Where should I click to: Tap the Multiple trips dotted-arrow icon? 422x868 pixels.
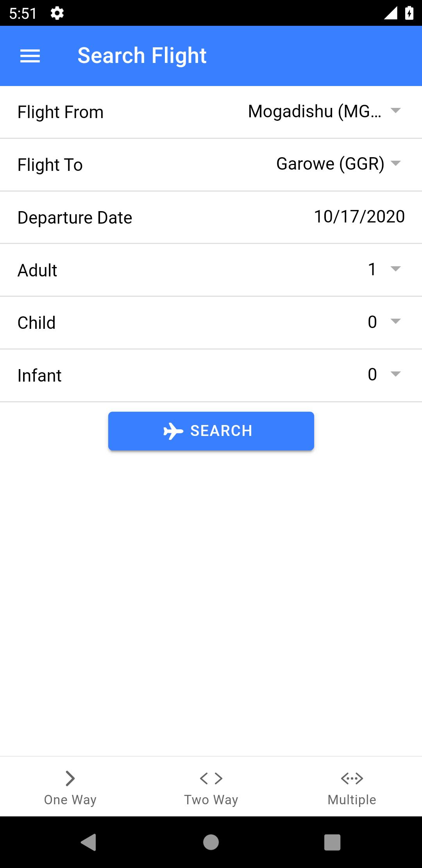(352, 778)
